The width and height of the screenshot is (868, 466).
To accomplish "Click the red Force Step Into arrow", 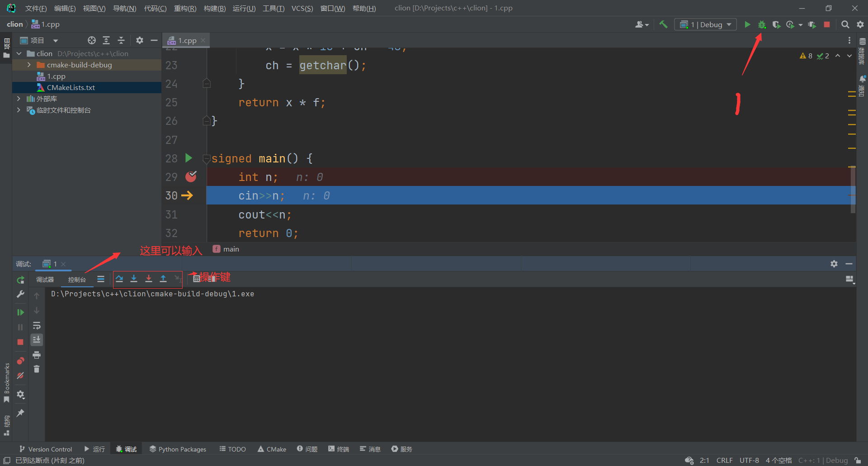I will [x=149, y=279].
